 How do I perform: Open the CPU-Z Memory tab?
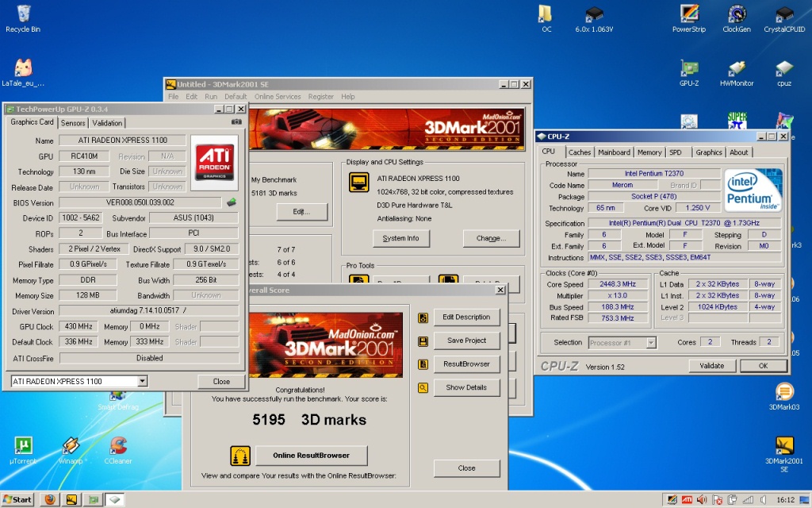coord(649,152)
